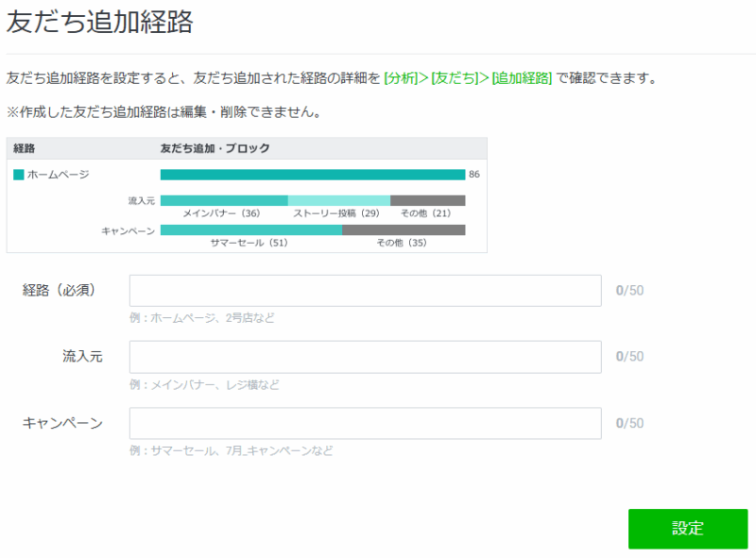Click the 経路（必須） text input field
Image resolution: width=756 pixels, height=558 pixels.
pos(365,291)
